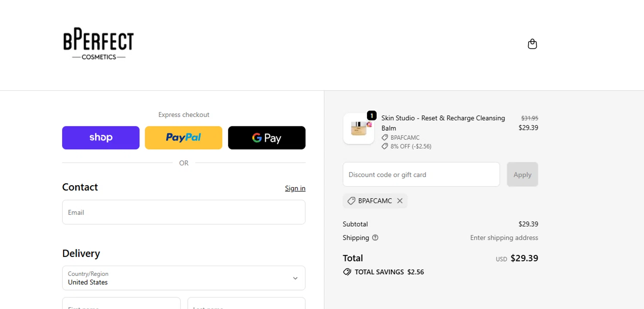Pay with Shop Pay express checkout
This screenshot has height=309, width=644.
pyautogui.click(x=101, y=138)
